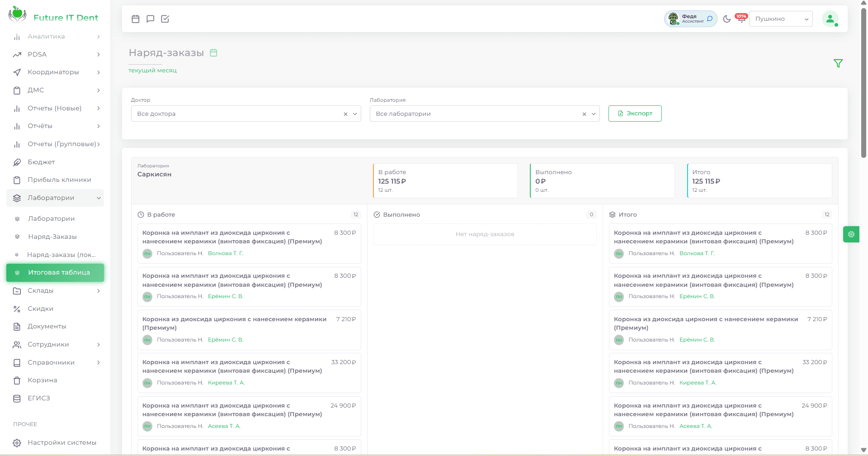This screenshot has height=456, width=868.
Task: Clear the Все доктора selection
Action: coord(345,114)
